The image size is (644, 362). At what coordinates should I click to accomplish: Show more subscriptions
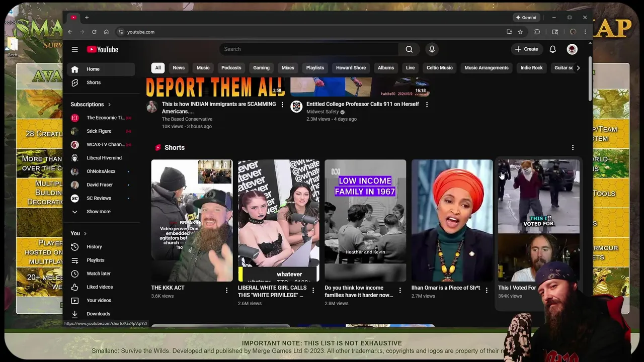pos(101,212)
